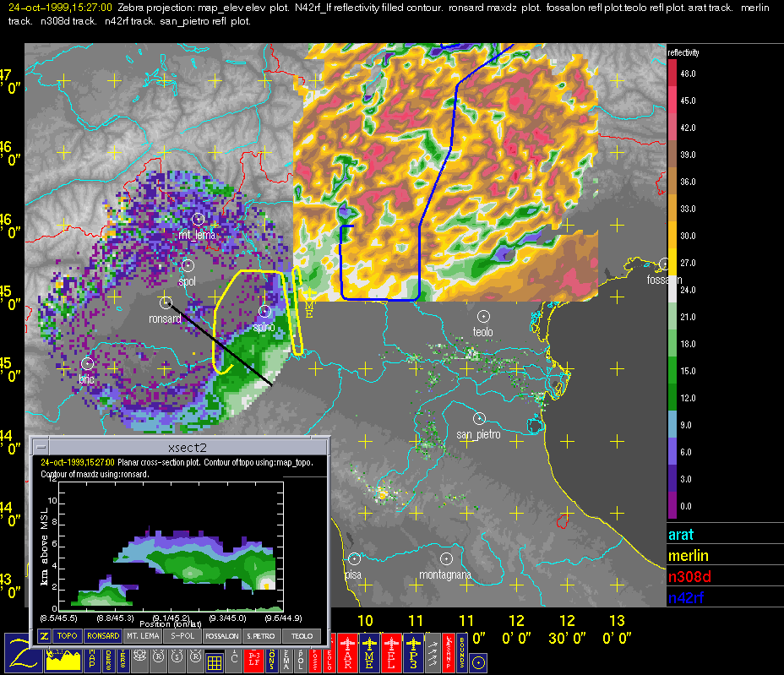Open the xsect2 window menu button
The height and width of the screenshot is (675, 784).
pyautogui.click(x=41, y=445)
